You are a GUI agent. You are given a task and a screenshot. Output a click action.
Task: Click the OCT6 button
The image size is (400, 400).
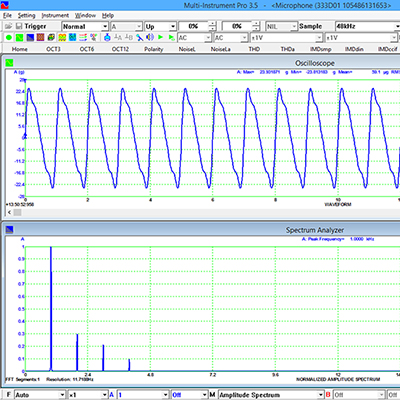tap(87, 49)
